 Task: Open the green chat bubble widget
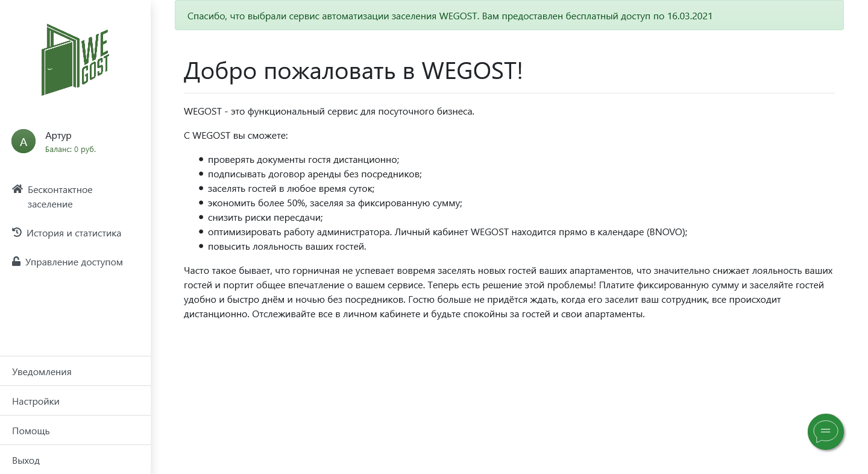[x=826, y=432]
